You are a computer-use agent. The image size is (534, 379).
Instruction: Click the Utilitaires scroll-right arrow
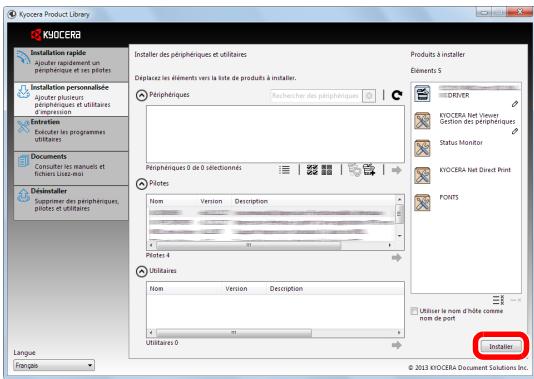click(399, 333)
